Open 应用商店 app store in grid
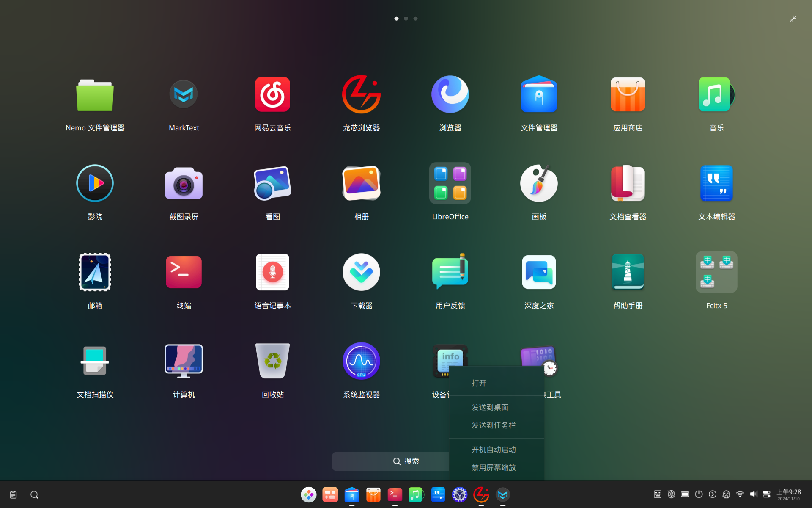Viewport: 812px width, 508px height. coord(628,95)
